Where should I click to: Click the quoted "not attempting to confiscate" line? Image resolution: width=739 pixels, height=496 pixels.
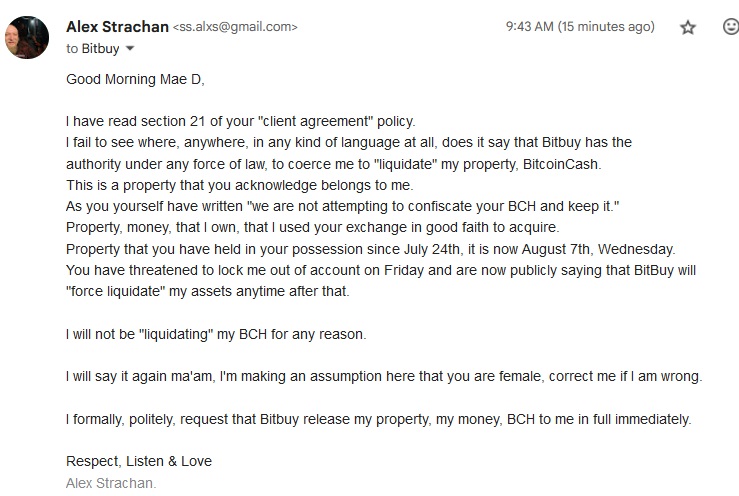coord(343,207)
